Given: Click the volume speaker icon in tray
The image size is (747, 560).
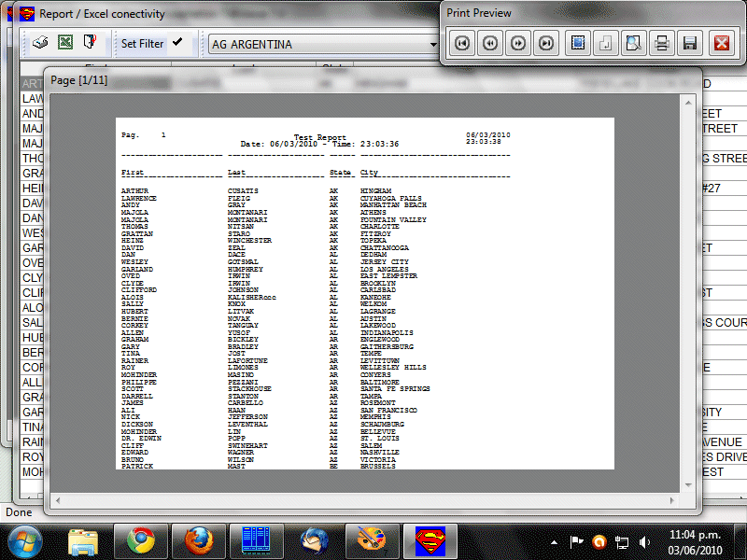Looking at the screenshot, I should pos(645,541).
